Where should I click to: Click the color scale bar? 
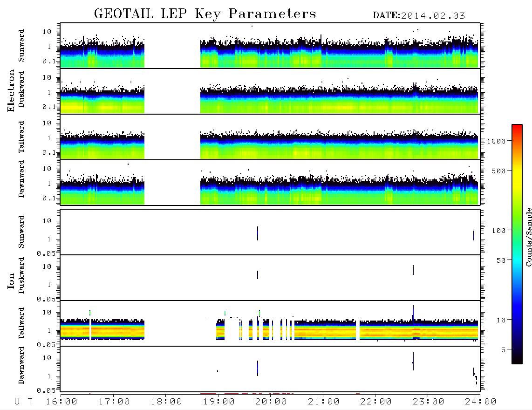pos(517,244)
